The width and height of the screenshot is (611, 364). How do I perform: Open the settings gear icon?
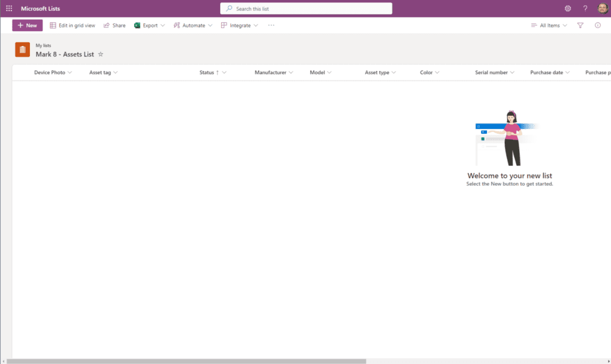coord(567,8)
